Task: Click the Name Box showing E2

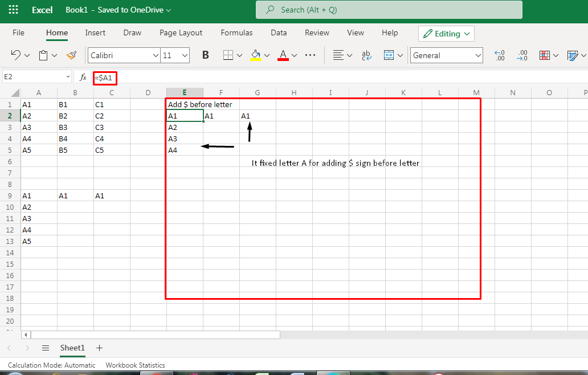Action: click(36, 77)
